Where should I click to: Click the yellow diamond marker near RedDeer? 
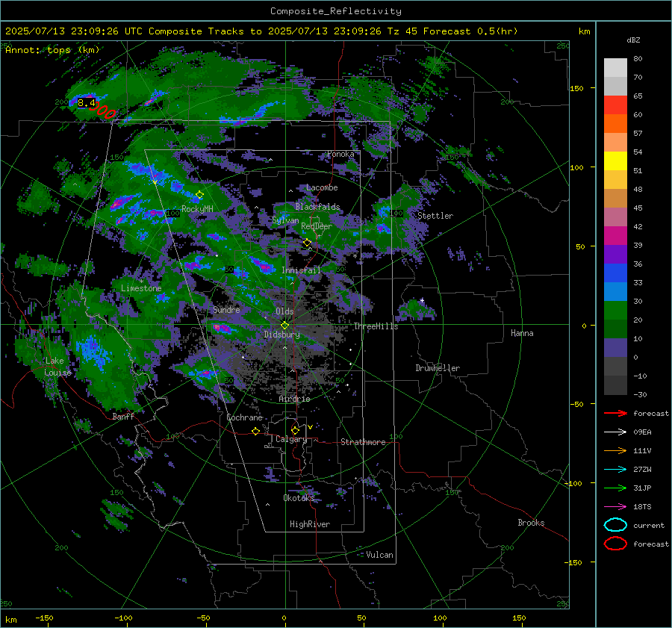tap(307, 243)
